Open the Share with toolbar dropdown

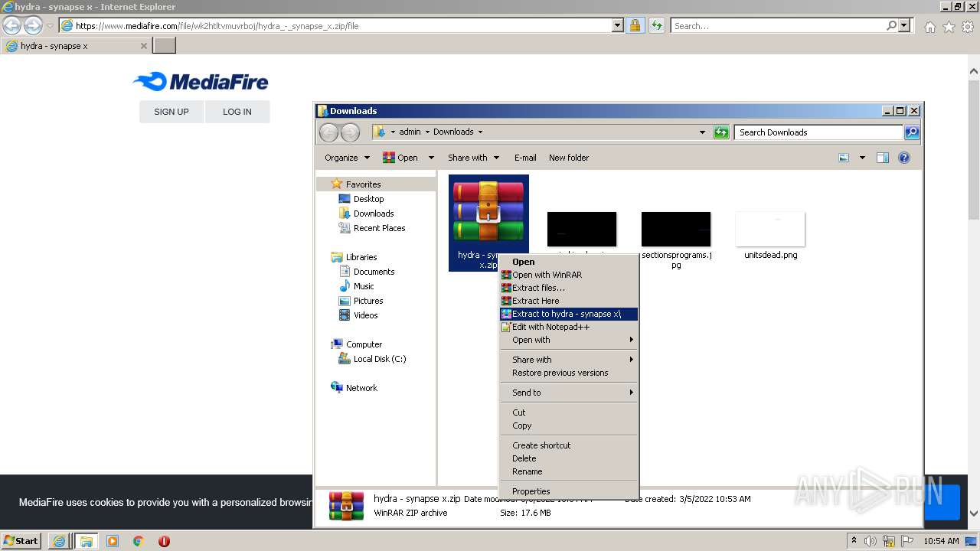point(473,158)
